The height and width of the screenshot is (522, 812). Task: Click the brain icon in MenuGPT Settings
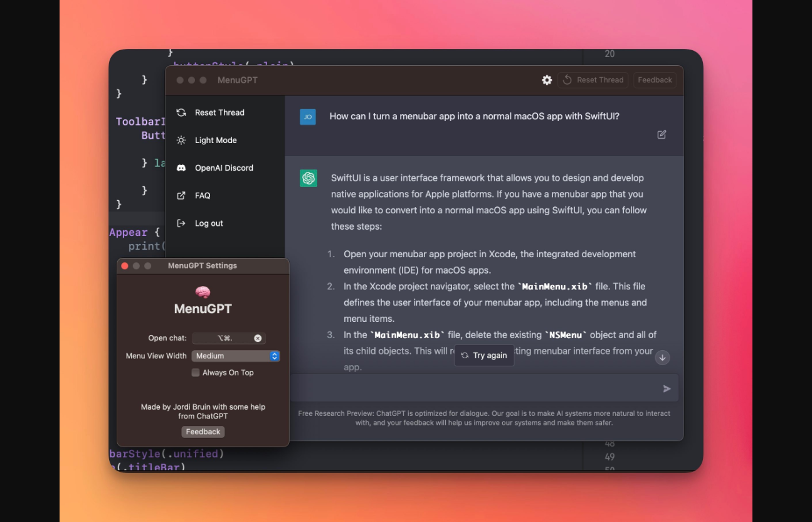coord(203,292)
